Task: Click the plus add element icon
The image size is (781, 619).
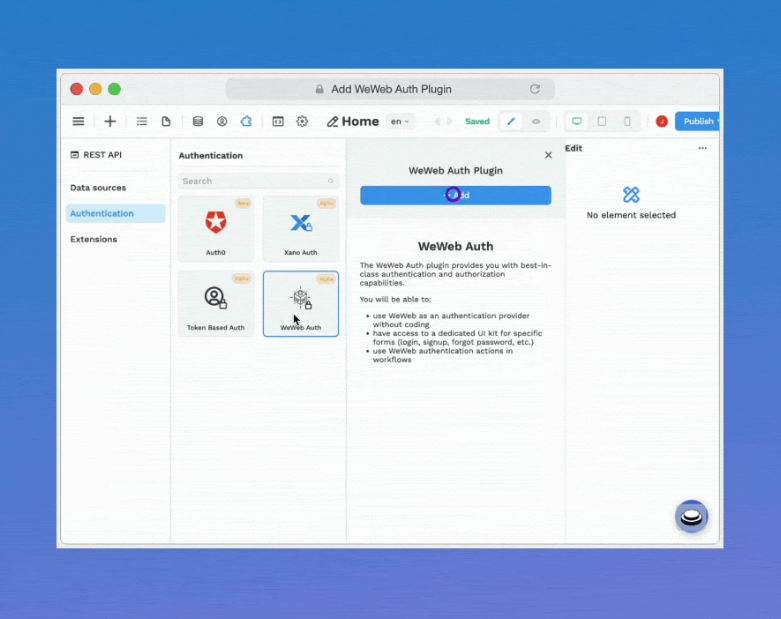Action: click(x=110, y=121)
